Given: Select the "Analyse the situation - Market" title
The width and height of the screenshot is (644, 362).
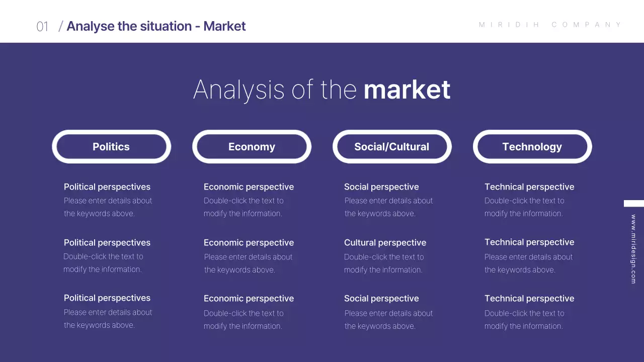Looking at the screenshot, I should pyautogui.click(x=156, y=26).
